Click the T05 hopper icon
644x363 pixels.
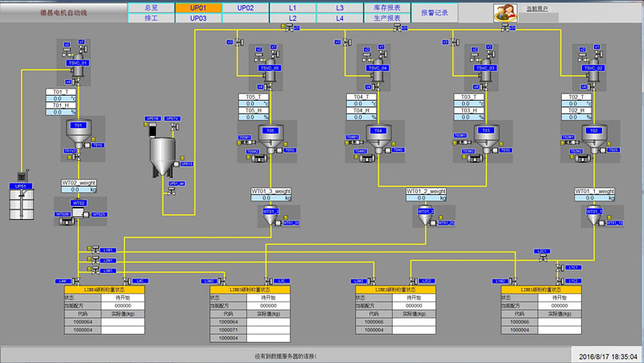coord(270,137)
